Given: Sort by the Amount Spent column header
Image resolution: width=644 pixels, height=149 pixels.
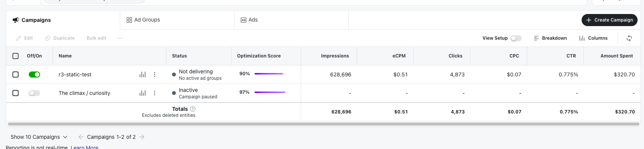Looking at the screenshot, I should click(616, 56).
